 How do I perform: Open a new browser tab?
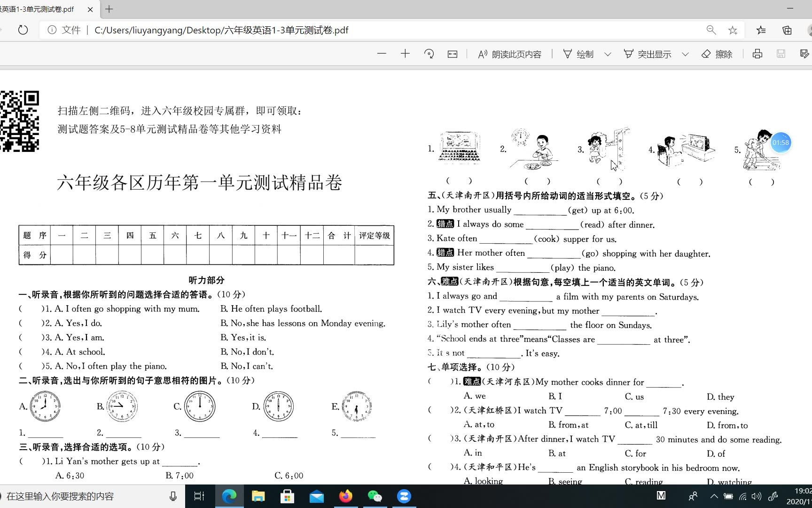(x=109, y=9)
